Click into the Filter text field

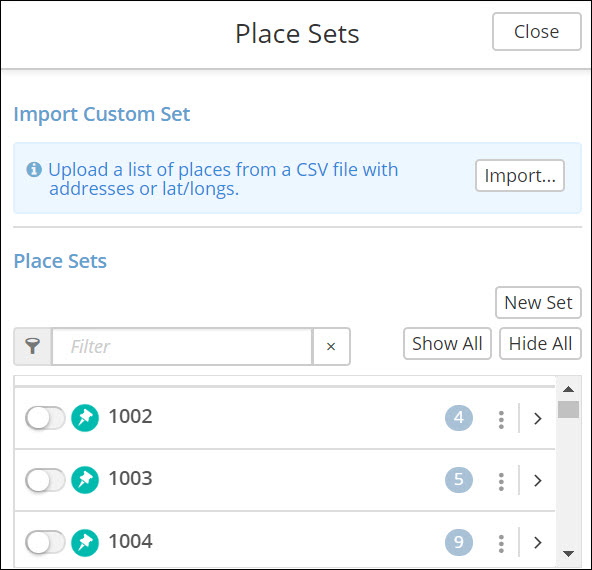[x=182, y=346]
